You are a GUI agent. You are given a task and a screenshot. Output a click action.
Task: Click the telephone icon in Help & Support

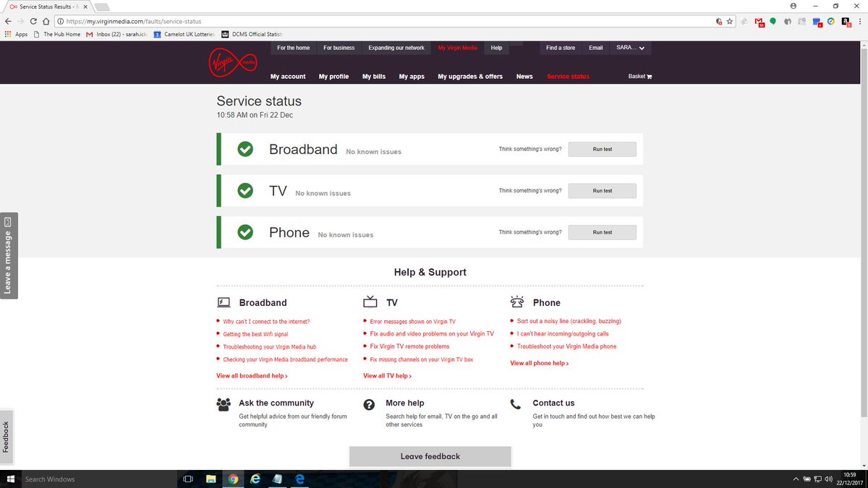click(516, 301)
